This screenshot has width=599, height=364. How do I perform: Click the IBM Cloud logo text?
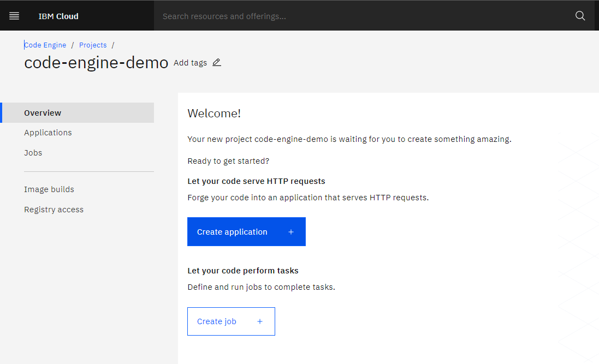click(x=58, y=16)
